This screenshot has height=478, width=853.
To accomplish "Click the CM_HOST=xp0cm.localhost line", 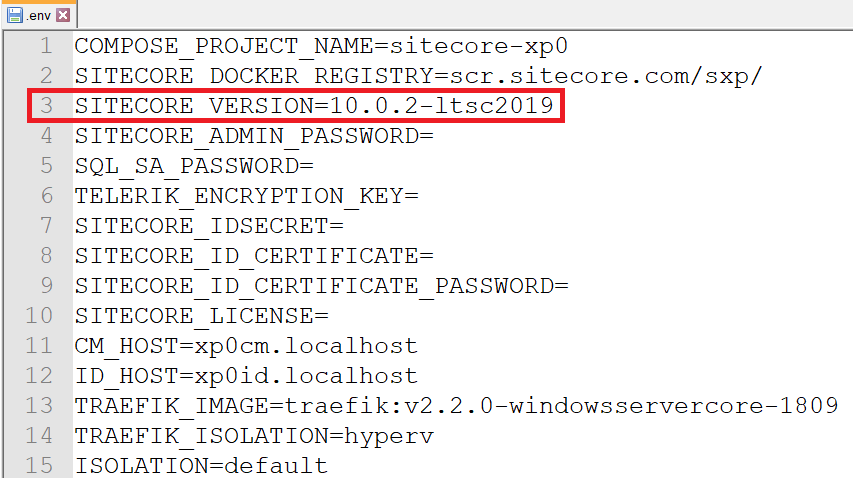I will (x=246, y=346).
